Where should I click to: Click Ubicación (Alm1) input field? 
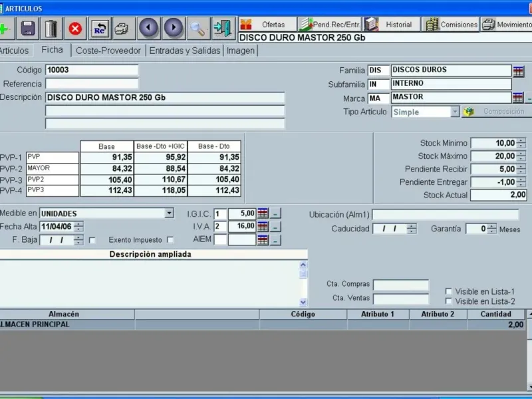click(x=445, y=214)
